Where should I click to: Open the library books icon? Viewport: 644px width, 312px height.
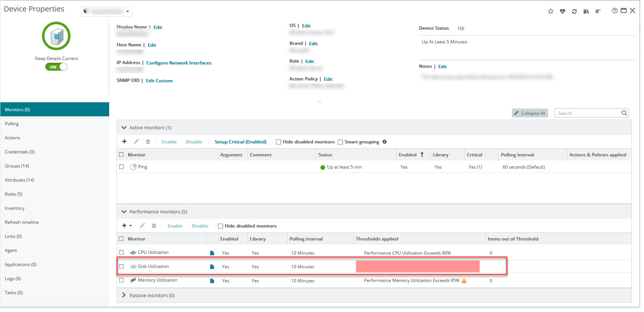[586, 11]
